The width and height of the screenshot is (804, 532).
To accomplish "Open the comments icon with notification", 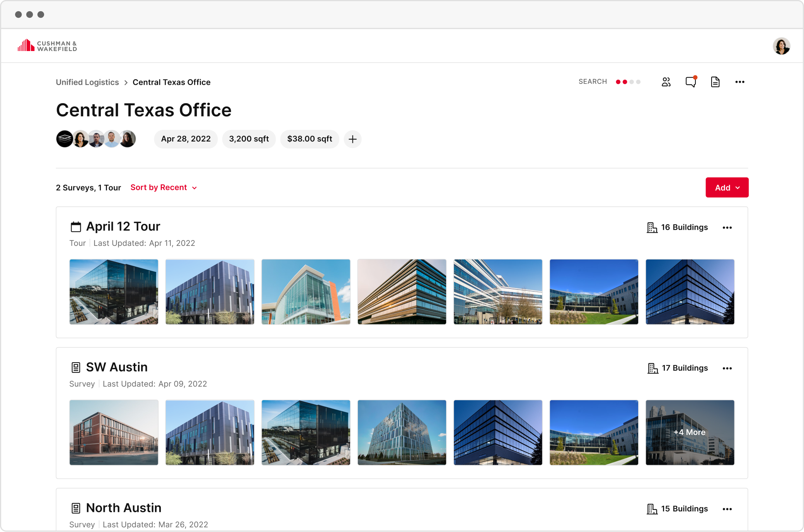I will (691, 82).
